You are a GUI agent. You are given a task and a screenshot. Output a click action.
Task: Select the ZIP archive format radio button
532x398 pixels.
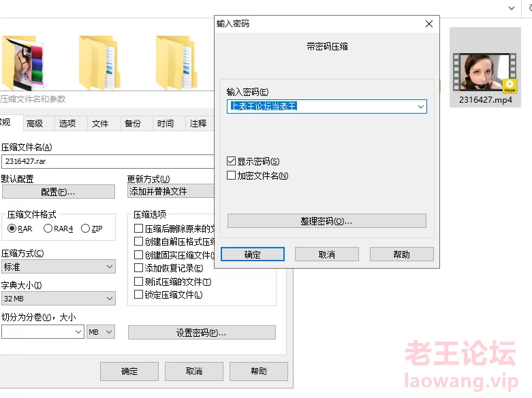(x=86, y=229)
